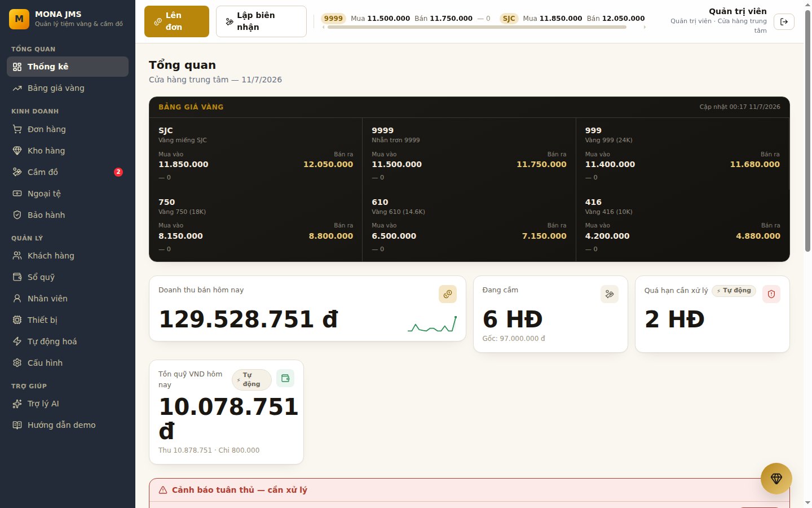Click the 2 HĐ overdue count

674,319
